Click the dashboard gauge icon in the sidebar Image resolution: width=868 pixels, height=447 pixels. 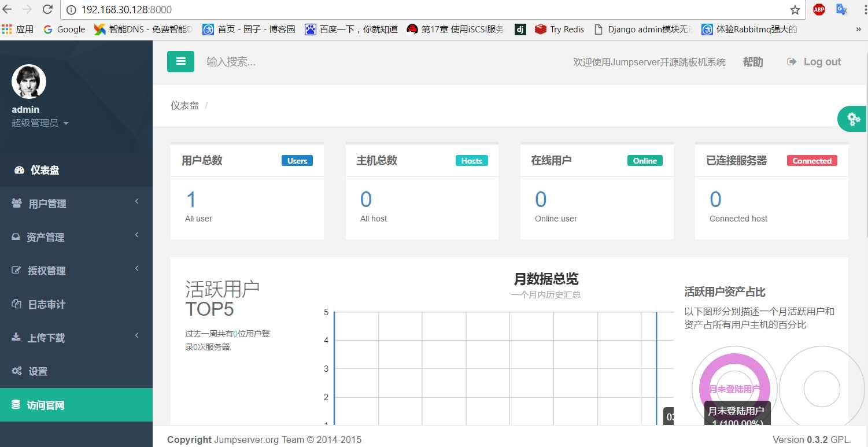(20, 170)
